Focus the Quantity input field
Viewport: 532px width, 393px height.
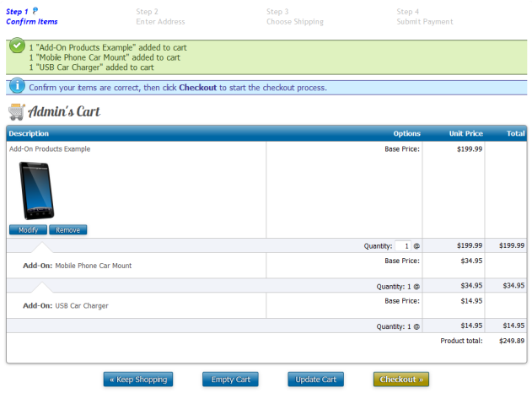pyautogui.click(x=403, y=245)
